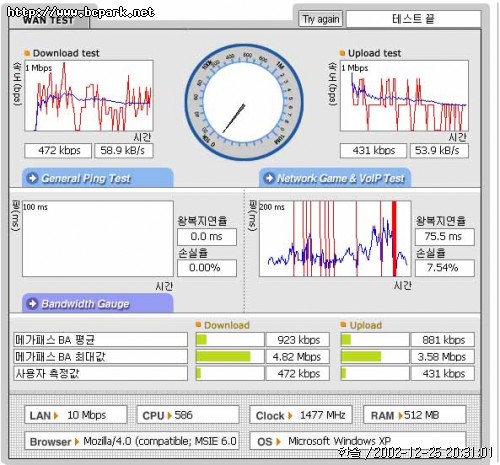Click the 472 kbps user download value in table
Screen dimensions: 500x465
(x=298, y=373)
